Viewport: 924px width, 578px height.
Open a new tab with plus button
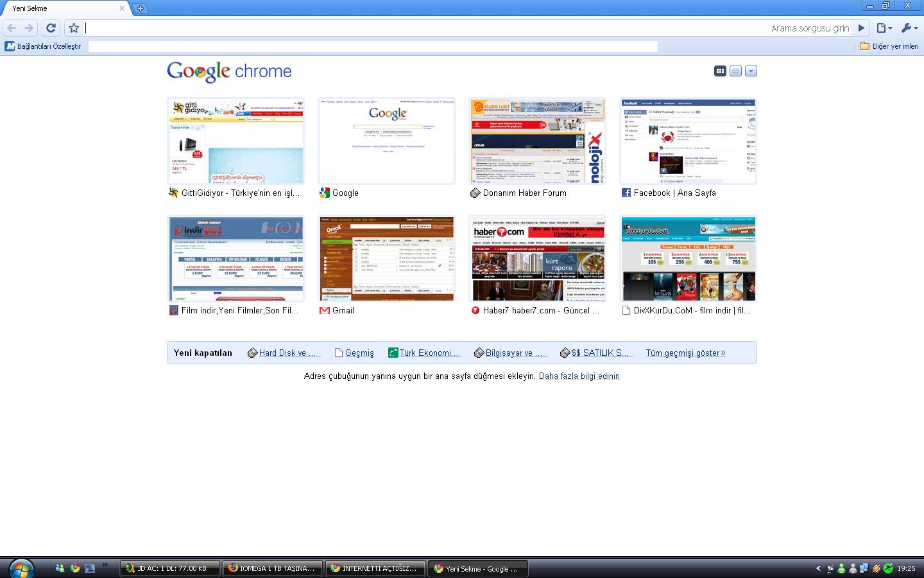coord(140,8)
